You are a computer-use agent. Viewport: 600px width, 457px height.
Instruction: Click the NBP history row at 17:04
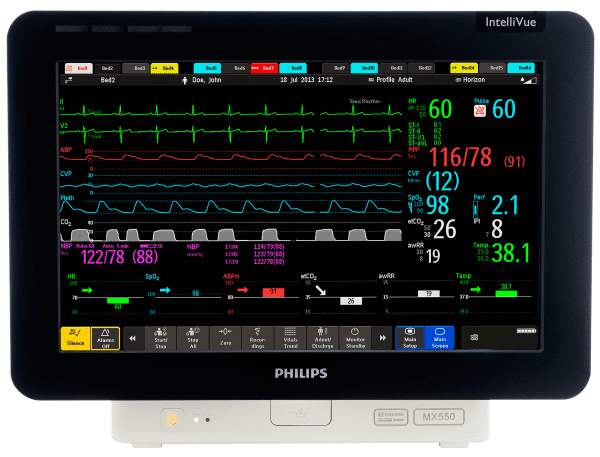(x=255, y=247)
